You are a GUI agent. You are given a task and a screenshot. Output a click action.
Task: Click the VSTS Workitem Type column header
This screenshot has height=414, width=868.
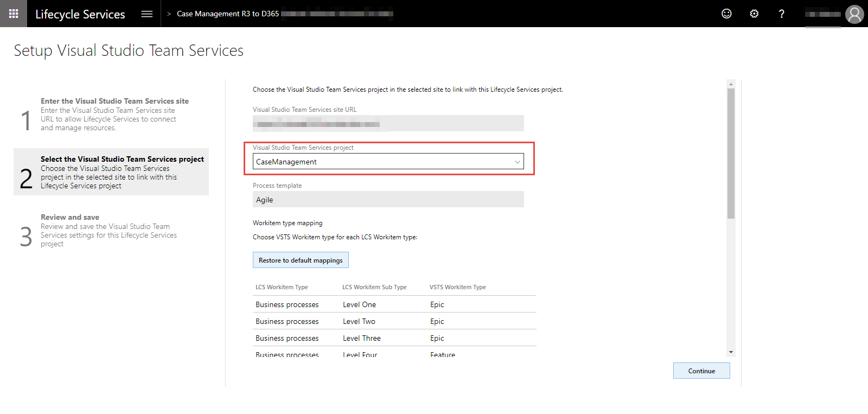click(458, 287)
